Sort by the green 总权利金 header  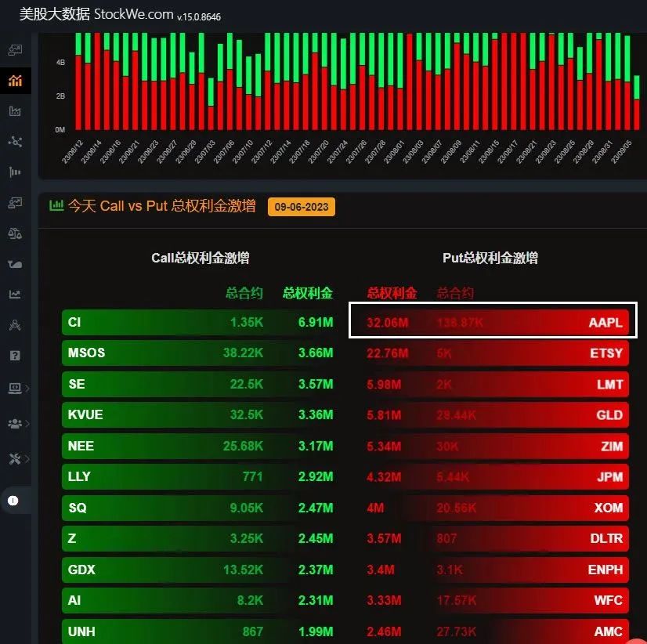point(308,293)
